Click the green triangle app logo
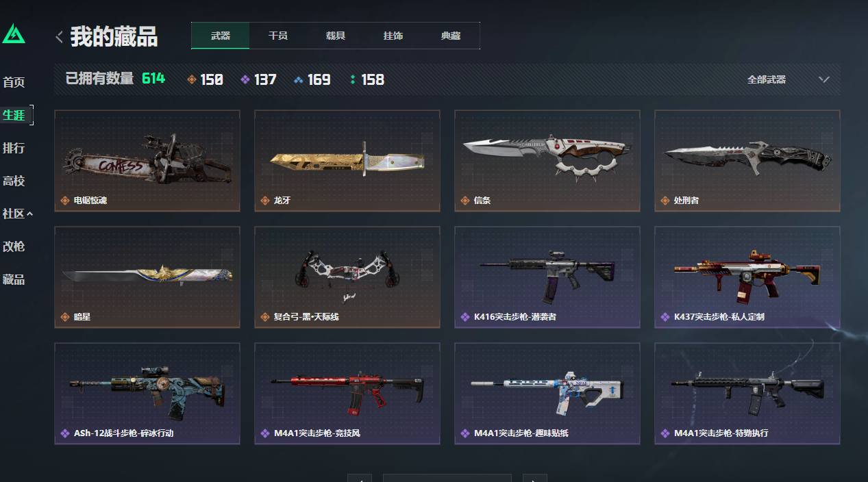The height and width of the screenshot is (482, 868). point(14,34)
